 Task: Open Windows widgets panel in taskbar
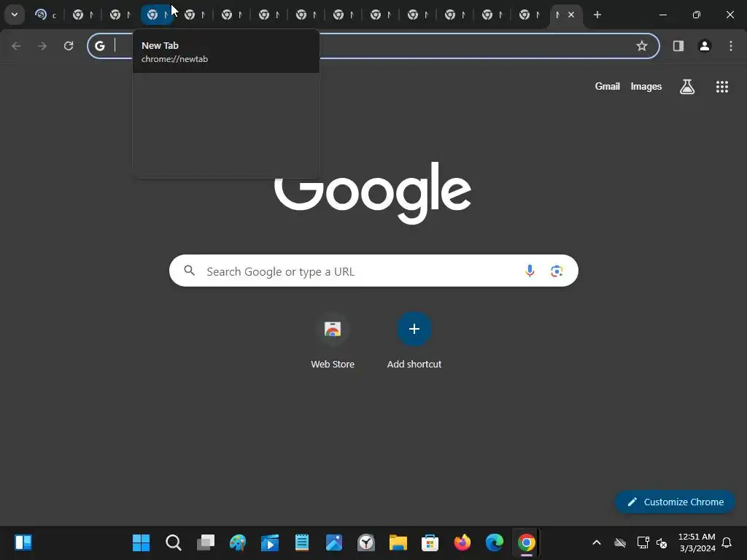(x=23, y=542)
